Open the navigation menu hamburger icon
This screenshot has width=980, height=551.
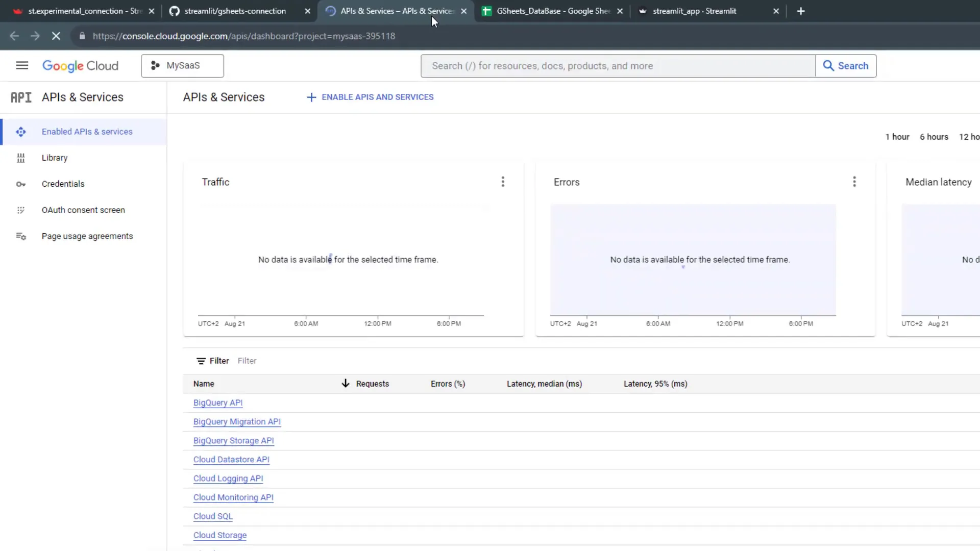(x=22, y=65)
